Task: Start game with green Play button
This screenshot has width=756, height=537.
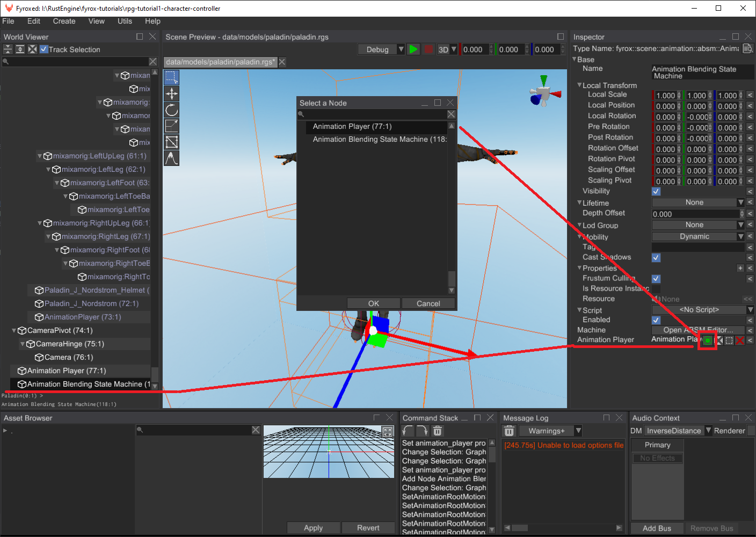Action: tap(413, 49)
